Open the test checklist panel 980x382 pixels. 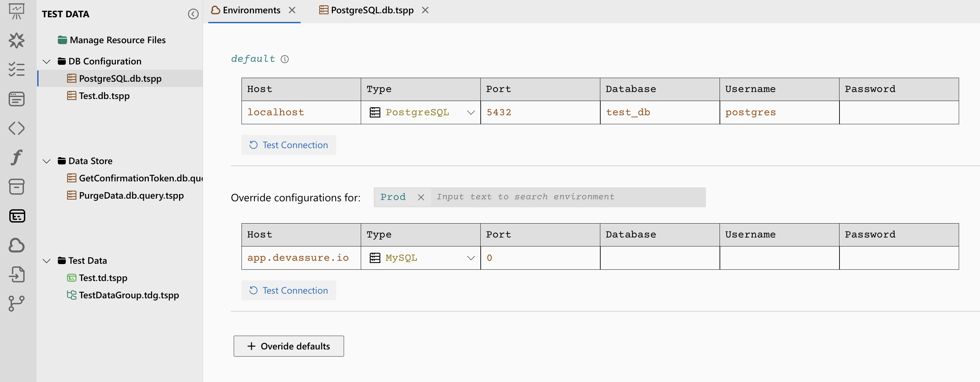pyautogui.click(x=17, y=70)
